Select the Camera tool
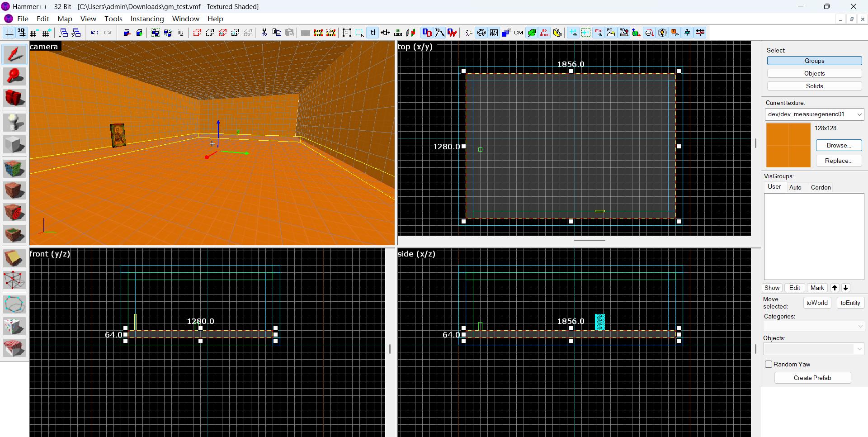The height and width of the screenshot is (437, 868). tap(14, 98)
